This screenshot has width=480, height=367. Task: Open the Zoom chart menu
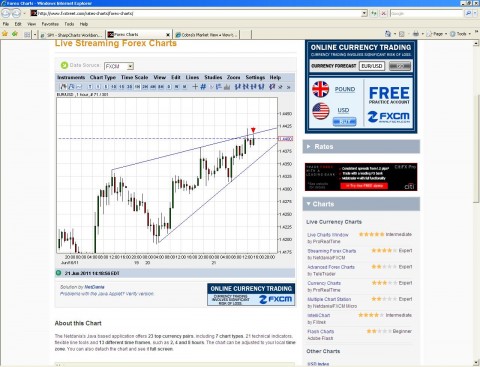(x=233, y=77)
